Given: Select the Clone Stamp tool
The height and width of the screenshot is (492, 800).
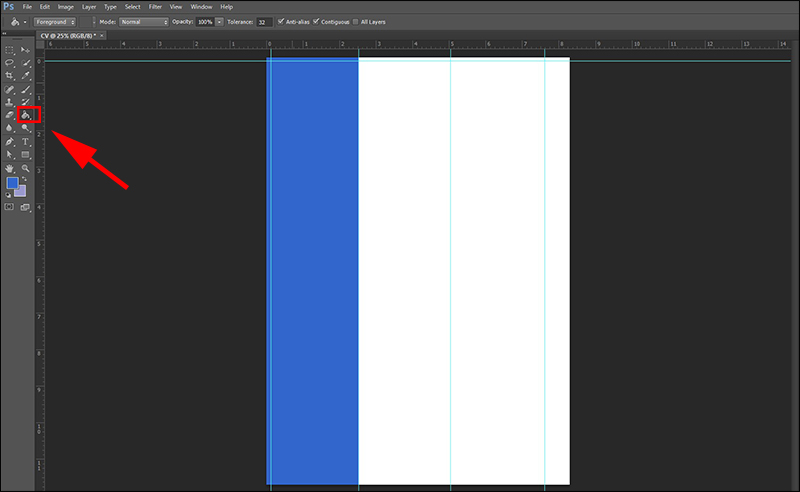Looking at the screenshot, I should point(9,102).
